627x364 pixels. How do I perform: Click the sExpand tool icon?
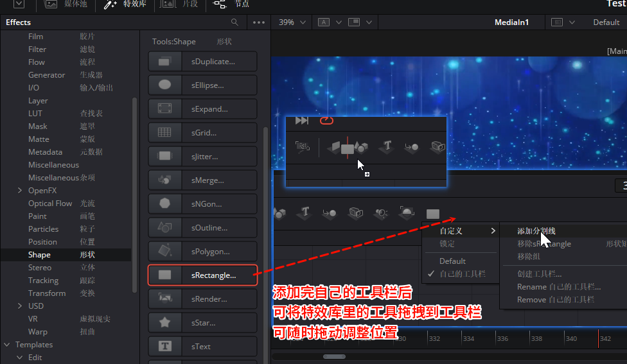[x=164, y=108]
